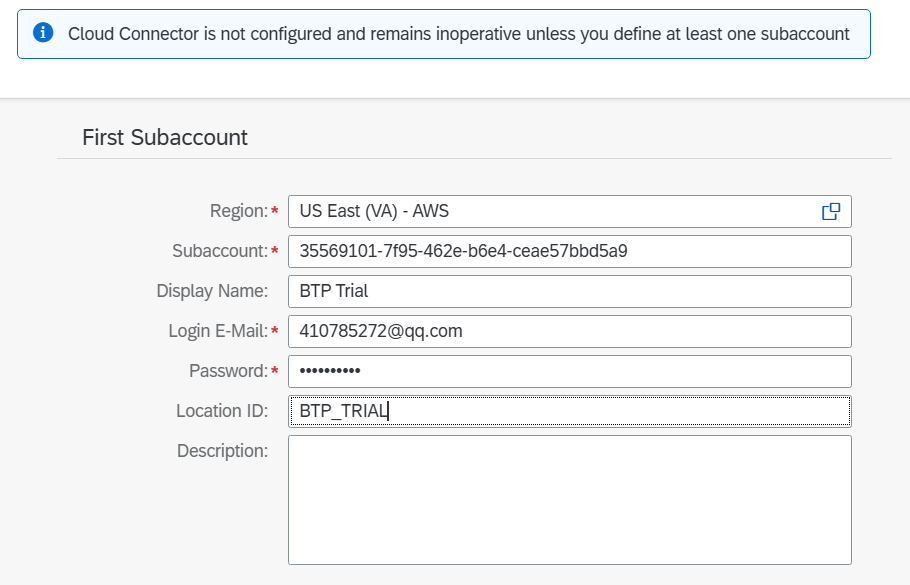The image size is (910, 585).
Task: Click the Login E-Mail input field
Action: (569, 331)
